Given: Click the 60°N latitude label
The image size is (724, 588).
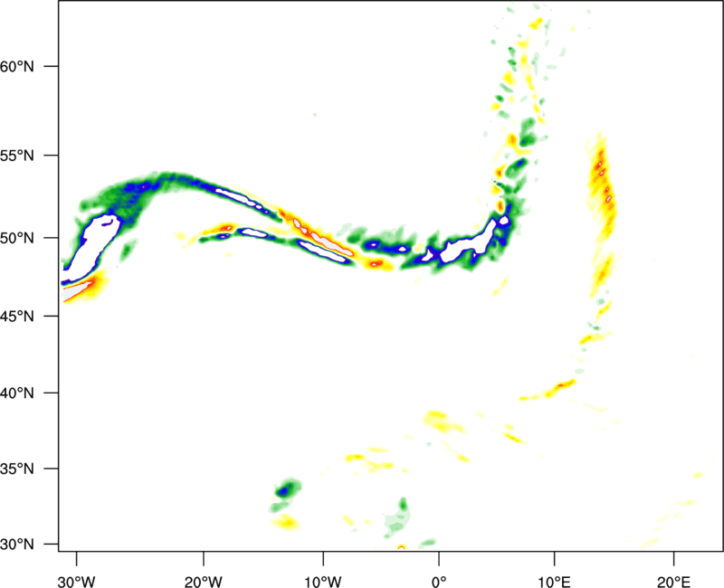Looking at the screenshot, I should (17, 66).
